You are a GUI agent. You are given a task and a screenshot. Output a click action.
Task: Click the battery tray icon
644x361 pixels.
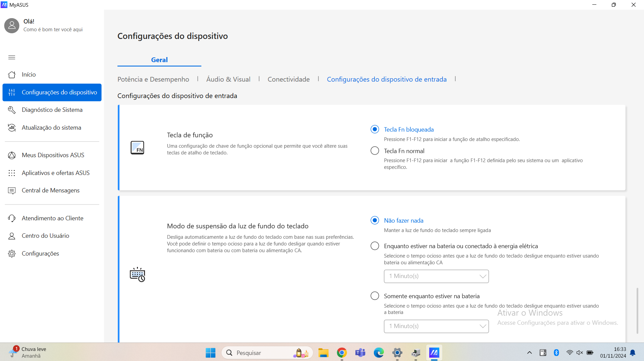click(590, 353)
